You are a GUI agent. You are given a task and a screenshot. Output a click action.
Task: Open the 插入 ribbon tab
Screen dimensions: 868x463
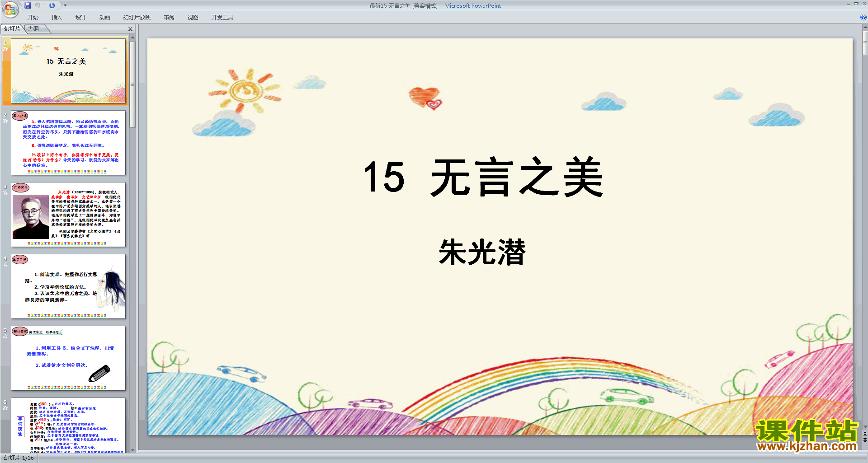[57, 18]
